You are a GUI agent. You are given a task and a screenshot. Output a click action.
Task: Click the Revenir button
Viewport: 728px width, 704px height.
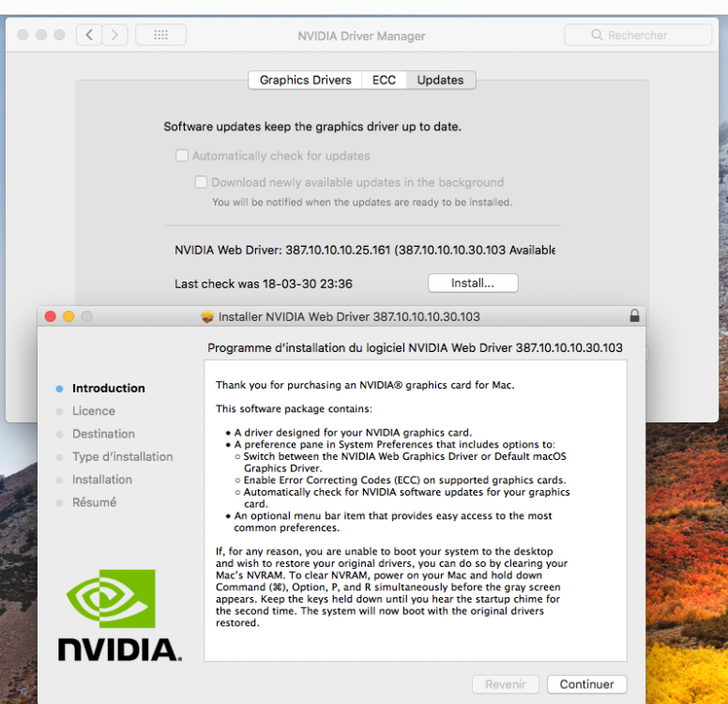point(506,684)
